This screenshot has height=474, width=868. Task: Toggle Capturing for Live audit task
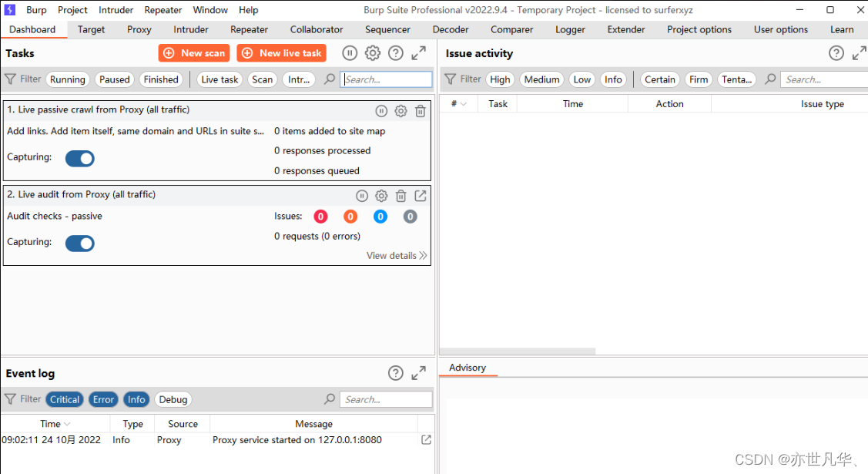click(80, 243)
